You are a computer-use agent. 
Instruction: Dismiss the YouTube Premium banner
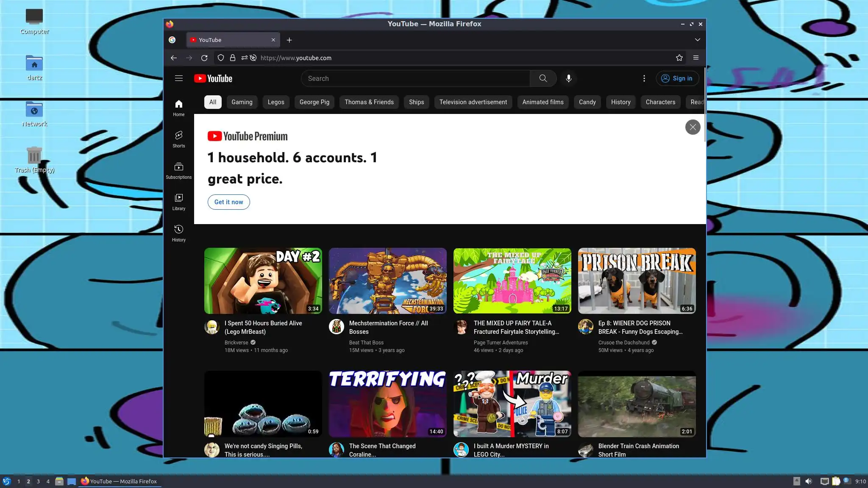(693, 127)
